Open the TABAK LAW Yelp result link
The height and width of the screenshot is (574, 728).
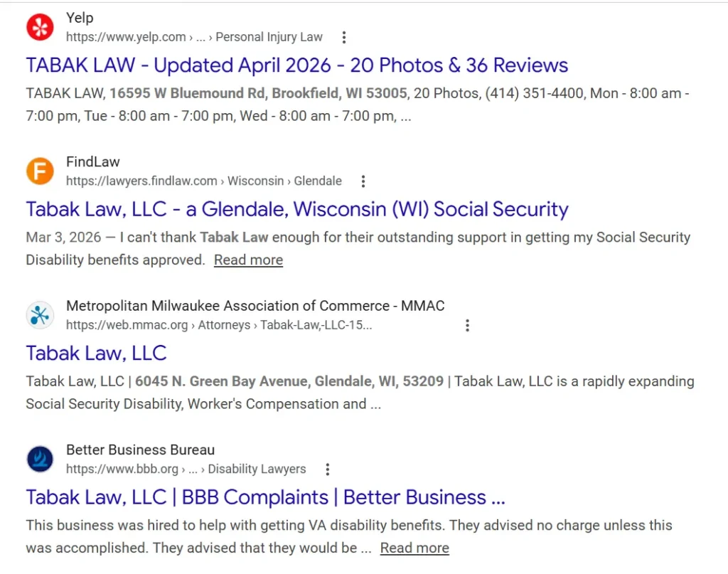click(x=296, y=65)
